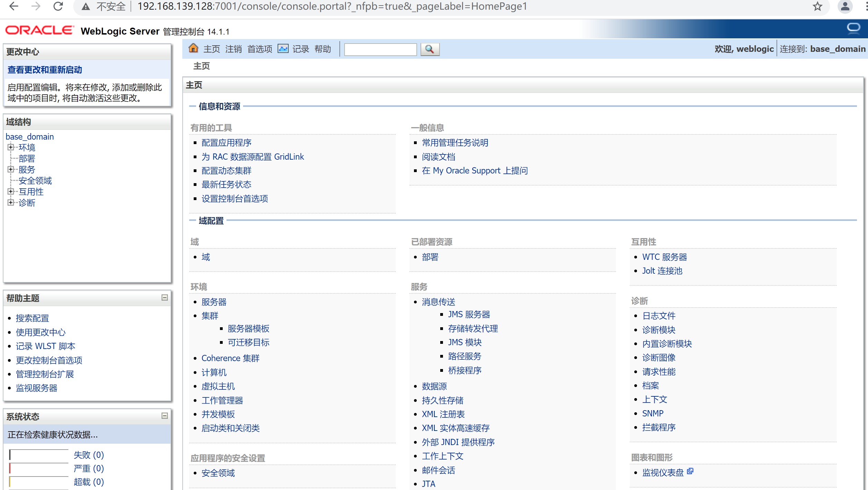This screenshot has width=868, height=490.
Task: Open the 阅读文档 link
Action: click(438, 157)
